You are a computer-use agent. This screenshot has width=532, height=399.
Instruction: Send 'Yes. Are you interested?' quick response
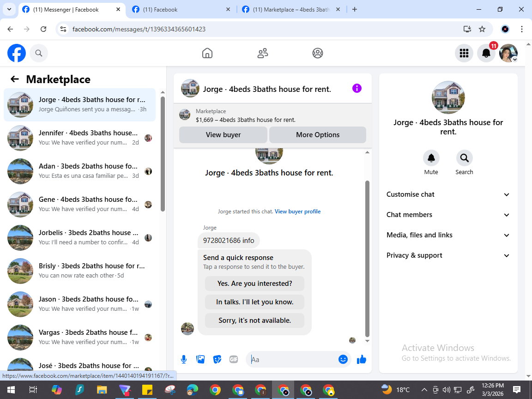click(x=255, y=284)
